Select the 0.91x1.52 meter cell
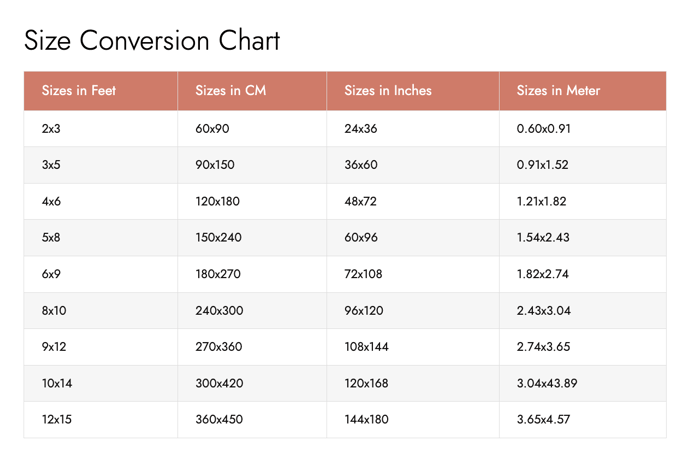 [542, 165]
